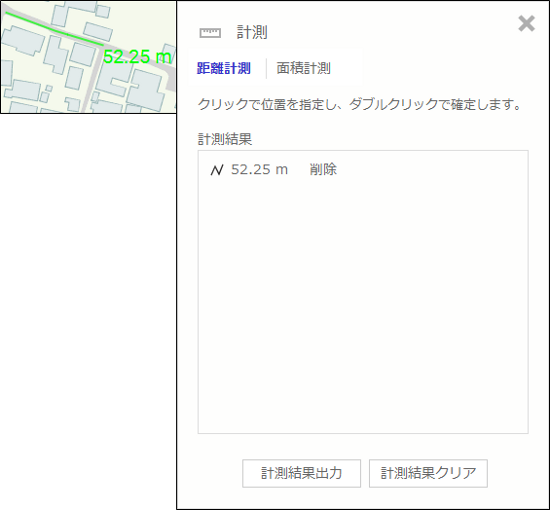Click the 計測 panel title text
The image size is (550, 510).
point(252,32)
